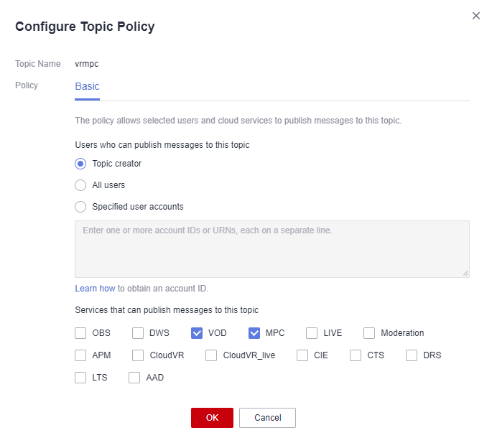The image size is (492, 448).
Task: Enable the CloudVR_live checkbox
Action: pyautogui.click(x=211, y=355)
